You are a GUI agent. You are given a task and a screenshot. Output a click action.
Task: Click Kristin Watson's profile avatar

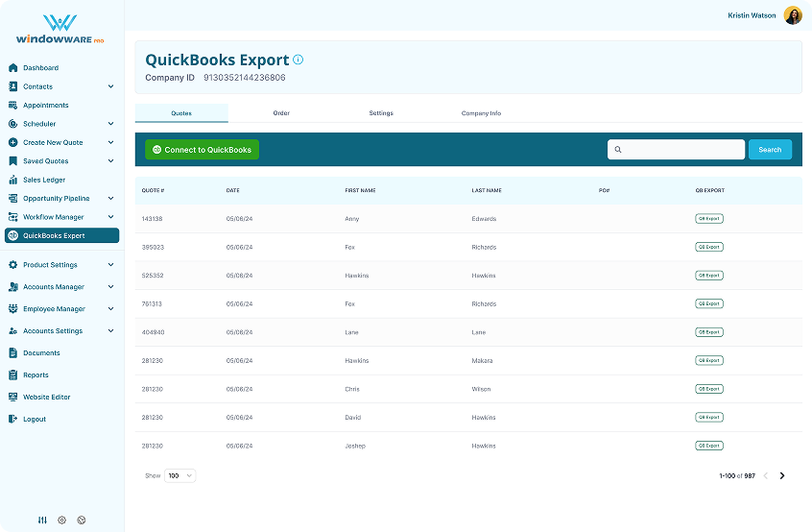tap(793, 15)
